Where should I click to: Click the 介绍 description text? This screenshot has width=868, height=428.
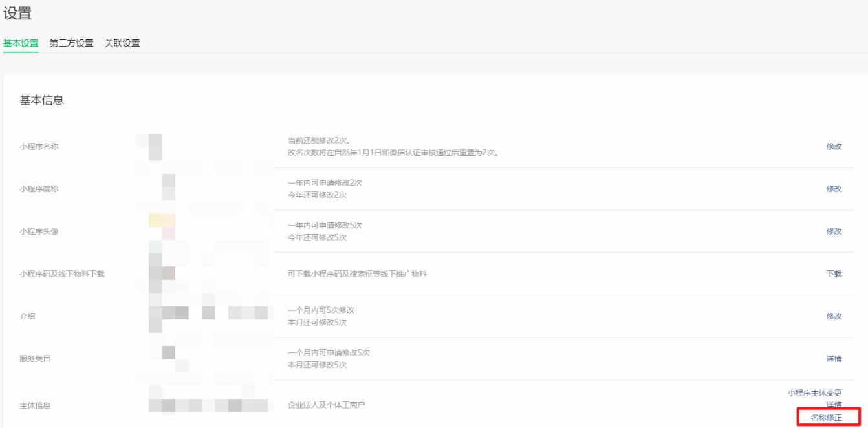pyautogui.click(x=194, y=314)
